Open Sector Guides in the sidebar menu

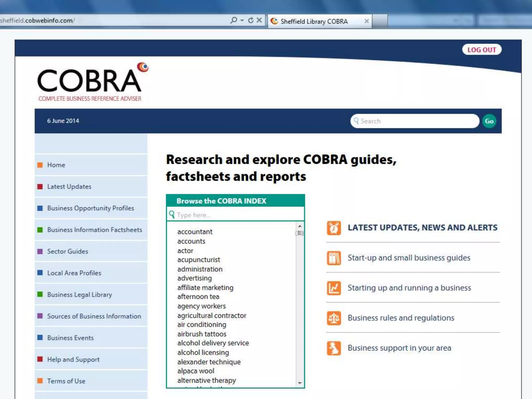[68, 251]
